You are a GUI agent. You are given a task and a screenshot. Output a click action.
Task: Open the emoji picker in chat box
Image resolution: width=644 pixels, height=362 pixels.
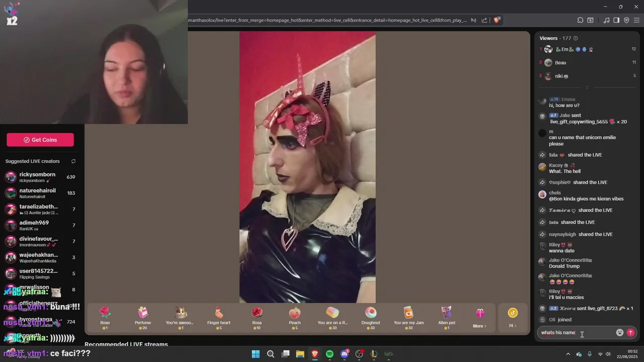pyautogui.click(x=620, y=332)
